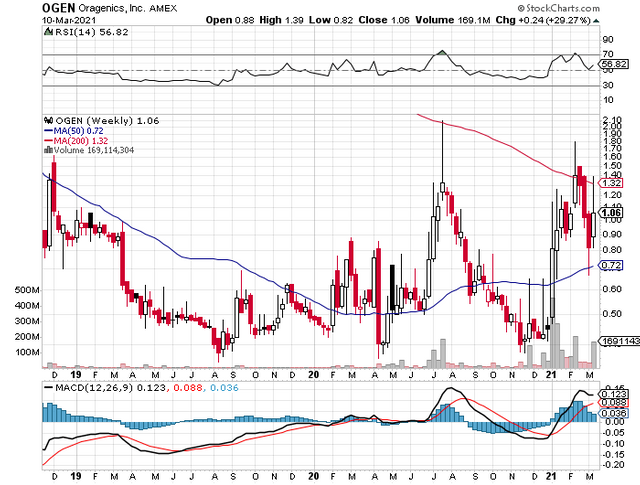Click the MACD(12,26,9) 0.123 legend label
Image resolution: width=640 pixels, height=485 pixels.
tap(110, 387)
